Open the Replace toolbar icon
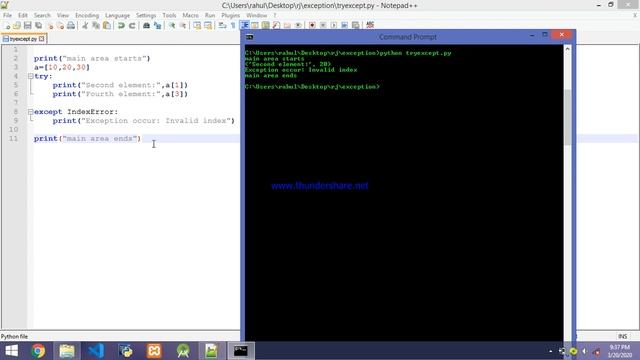 158,25
